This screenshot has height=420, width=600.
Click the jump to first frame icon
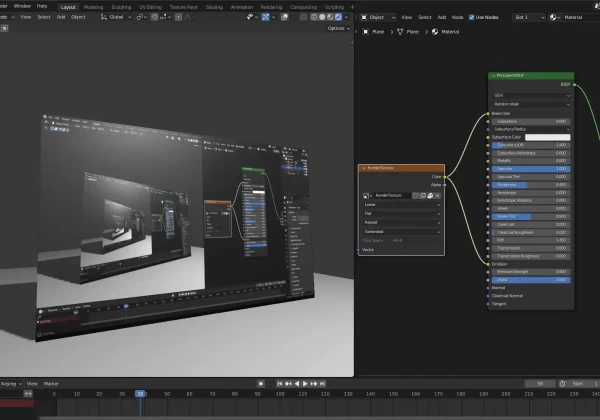tap(281, 383)
